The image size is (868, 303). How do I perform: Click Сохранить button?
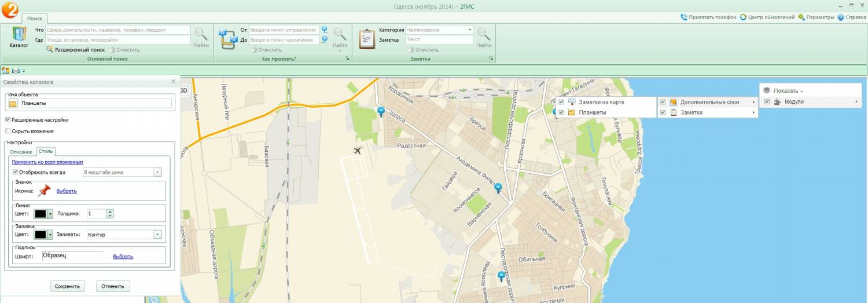67,286
